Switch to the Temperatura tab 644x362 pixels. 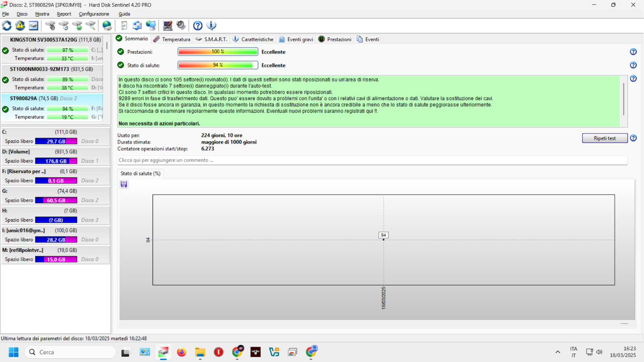click(x=171, y=39)
